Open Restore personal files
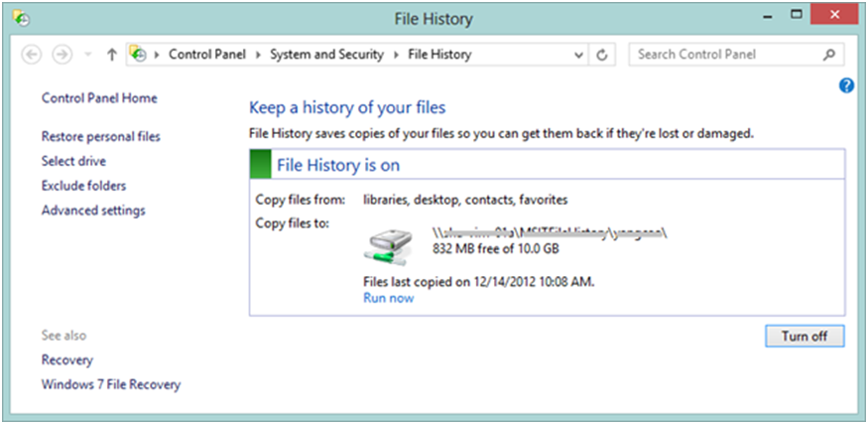868x424 pixels. pos(101,136)
